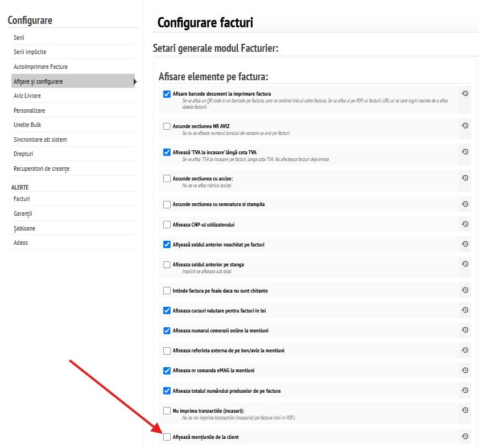The image size is (479, 448).
Task: Click history icon for Afișează mențiunile de la client
Action: coord(465,437)
